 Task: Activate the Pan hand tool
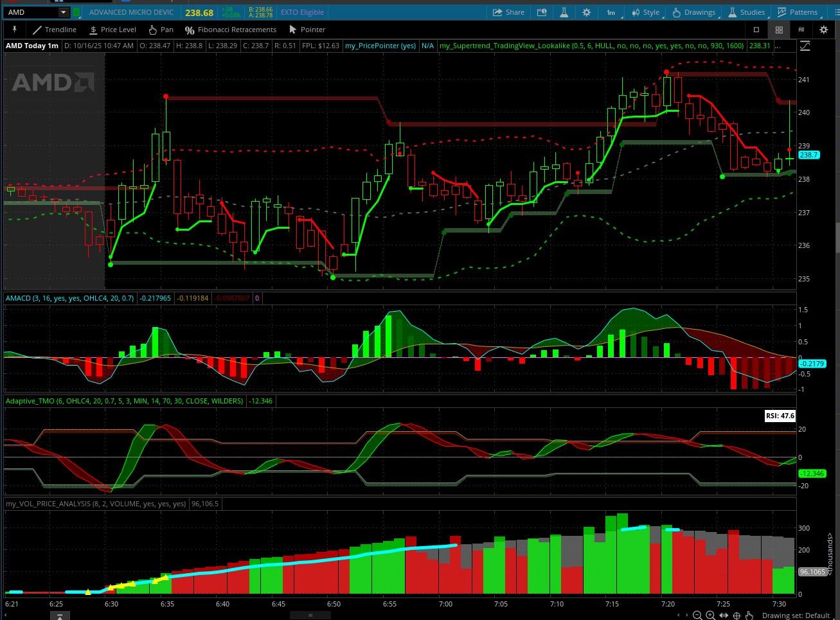click(161, 30)
